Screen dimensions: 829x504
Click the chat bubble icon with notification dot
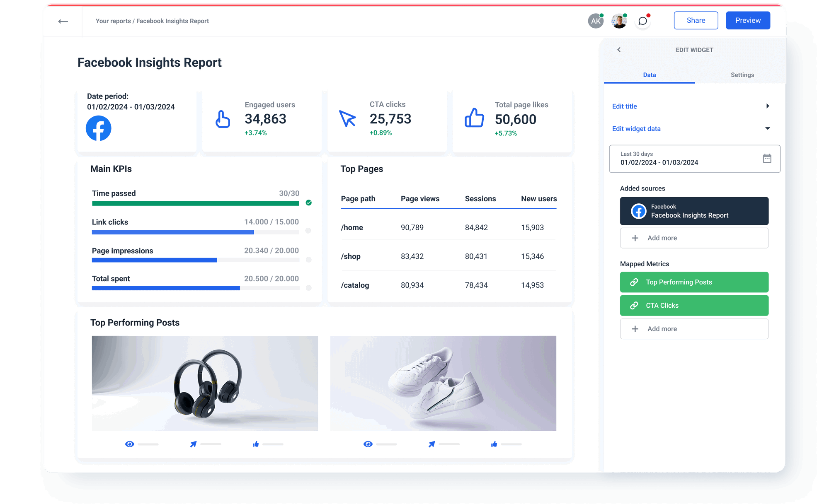[x=642, y=20]
